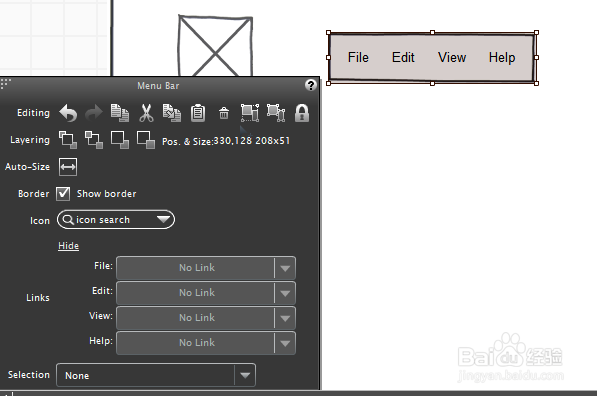Click the Copy icon in Editing row
This screenshot has height=396, width=597.
(120, 113)
